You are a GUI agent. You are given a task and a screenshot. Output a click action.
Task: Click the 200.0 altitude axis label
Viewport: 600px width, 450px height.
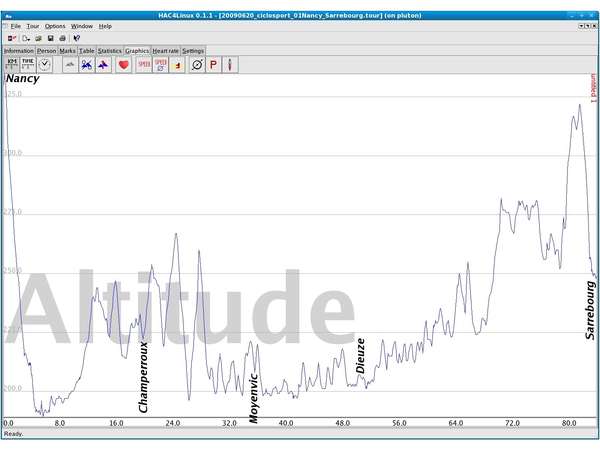[x=13, y=388]
